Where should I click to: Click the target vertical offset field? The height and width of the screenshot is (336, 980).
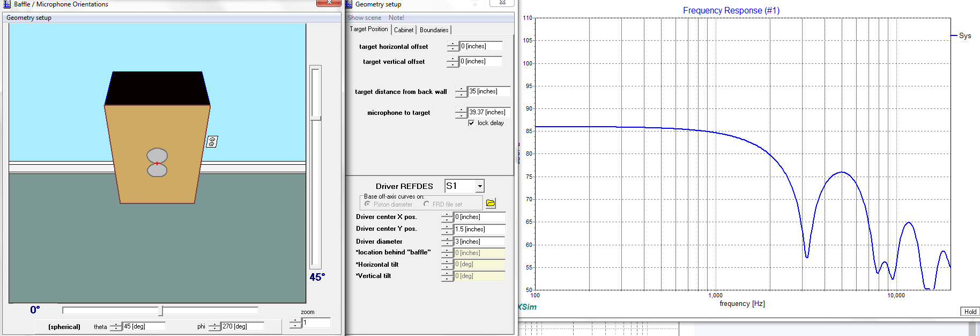[481, 61]
